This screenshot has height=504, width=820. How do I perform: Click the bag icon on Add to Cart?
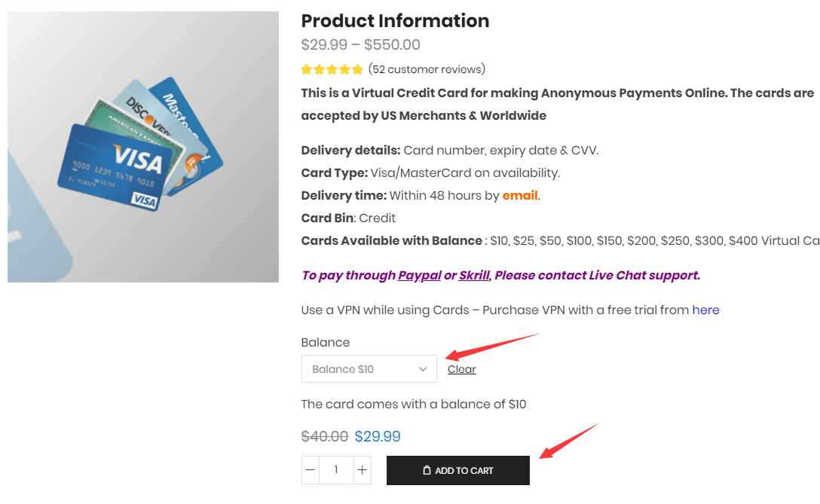tap(427, 471)
